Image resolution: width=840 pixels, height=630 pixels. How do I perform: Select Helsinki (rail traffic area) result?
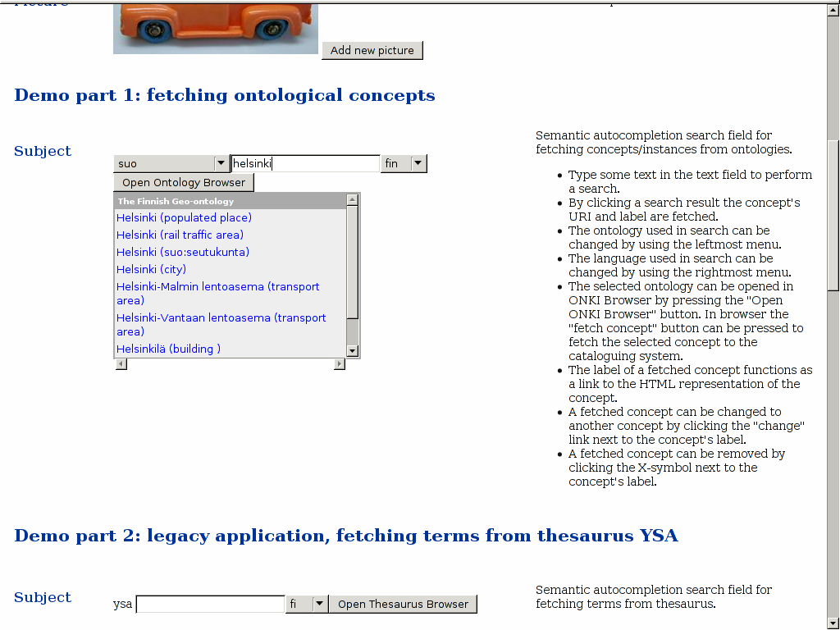click(x=180, y=235)
